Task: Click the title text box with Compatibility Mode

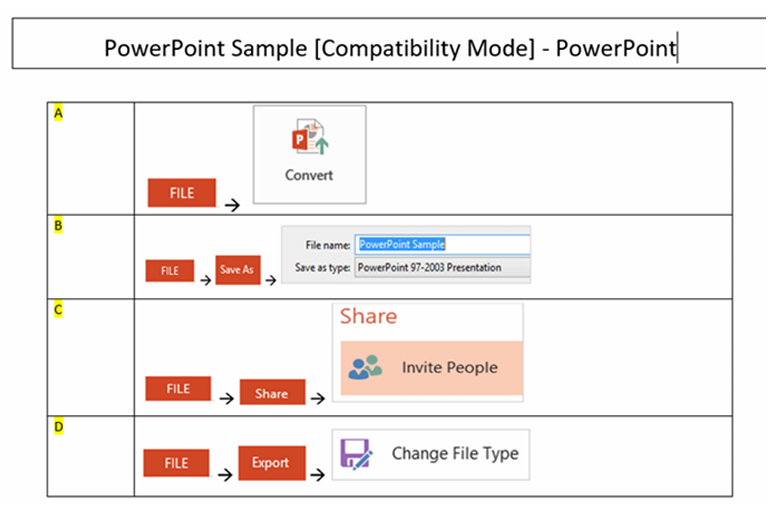Action: pyautogui.click(x=390, y=47)
